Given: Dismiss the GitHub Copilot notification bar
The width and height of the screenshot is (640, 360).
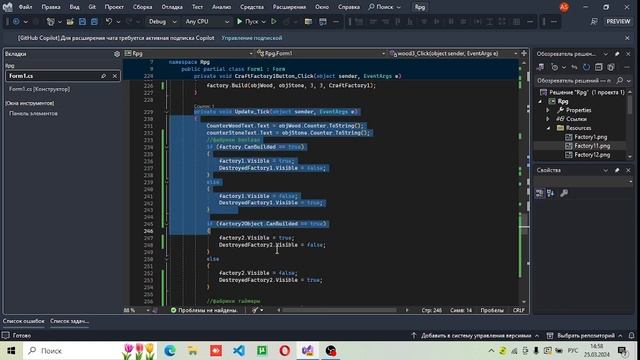Looking at the screenshot, I should [x=627, y=38].
